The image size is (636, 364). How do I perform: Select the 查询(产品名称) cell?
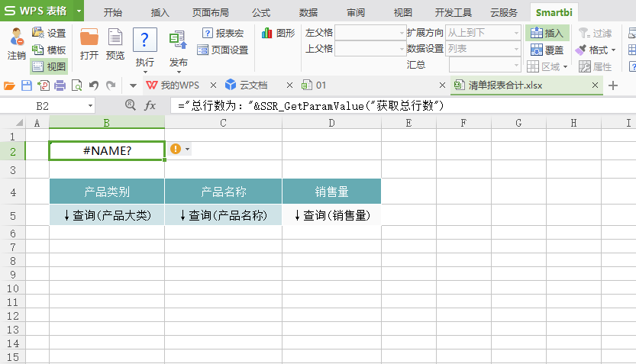point(224,215)
